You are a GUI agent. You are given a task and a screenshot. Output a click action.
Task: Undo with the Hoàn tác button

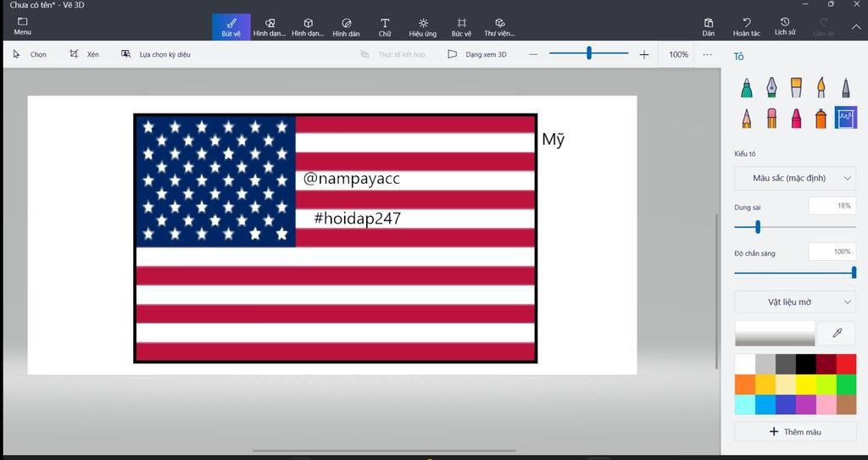click(x=746, y=26)
